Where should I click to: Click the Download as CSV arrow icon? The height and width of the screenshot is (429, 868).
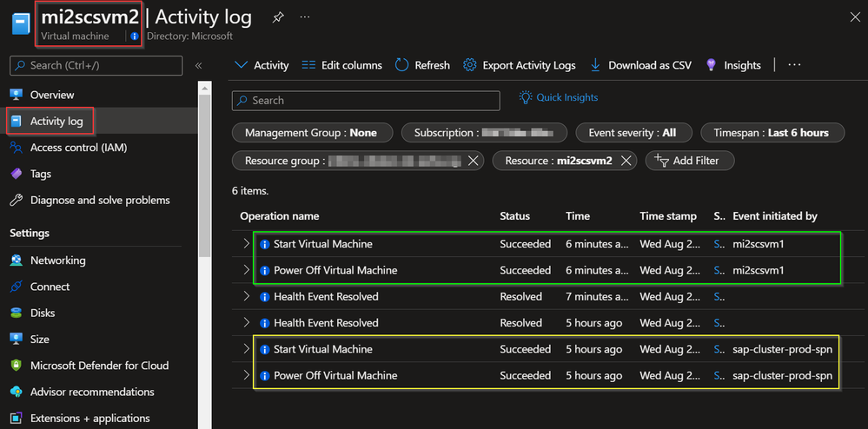pyautogui.click(x=596, y=65)
